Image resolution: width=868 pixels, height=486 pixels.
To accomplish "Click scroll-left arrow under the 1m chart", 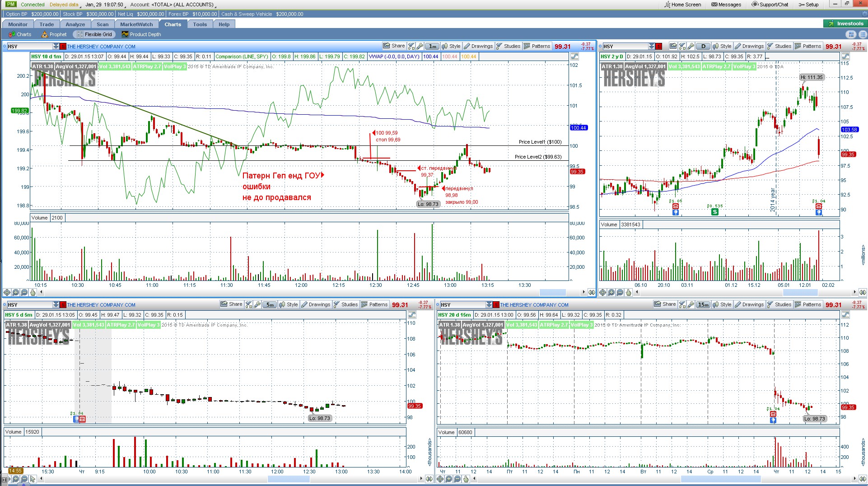I will click(42, 292).
